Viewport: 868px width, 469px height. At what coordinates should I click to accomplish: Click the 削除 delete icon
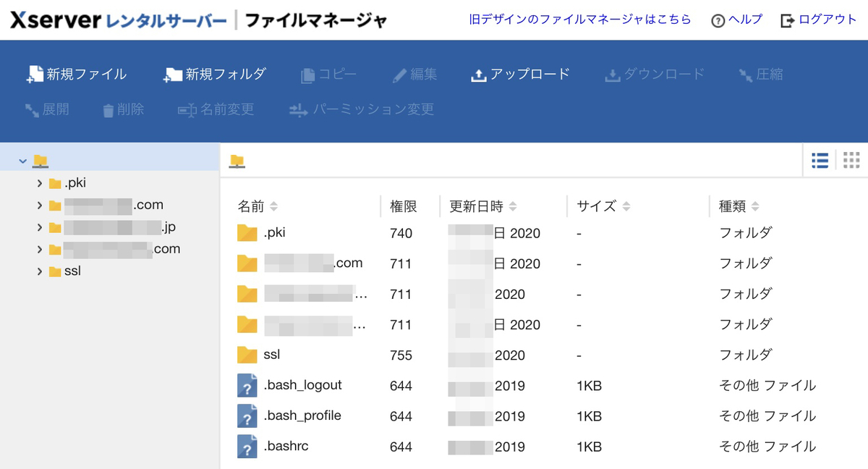tap(122, 110)
